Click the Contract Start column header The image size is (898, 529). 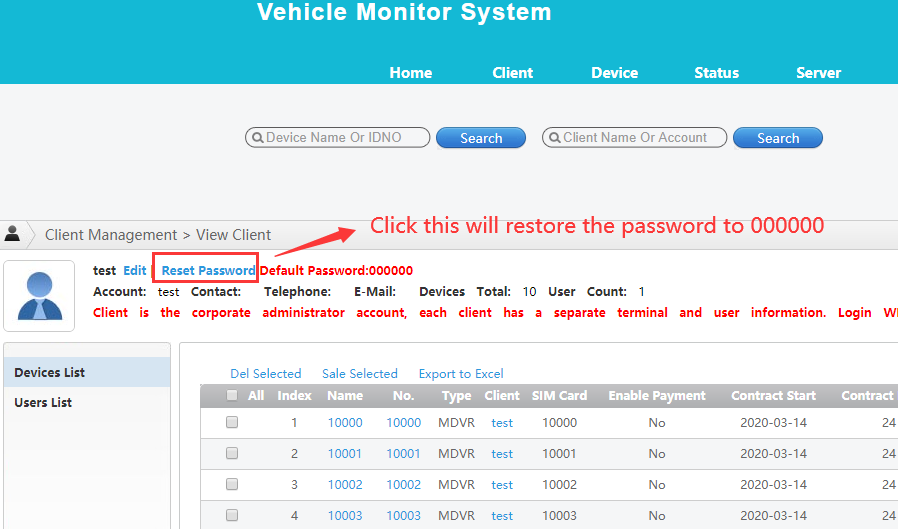pos(773,396)
